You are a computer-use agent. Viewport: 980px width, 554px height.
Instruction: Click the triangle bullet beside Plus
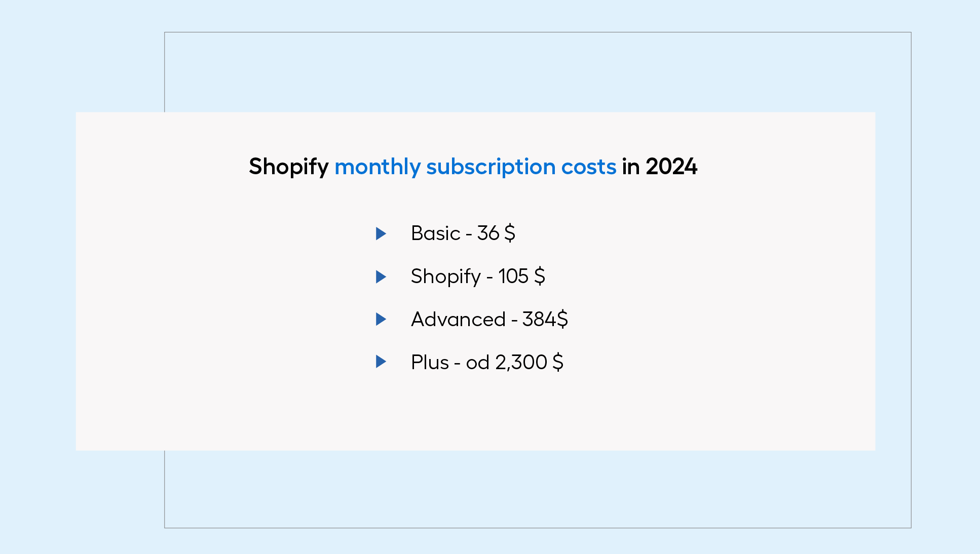[x=381, y=362]
